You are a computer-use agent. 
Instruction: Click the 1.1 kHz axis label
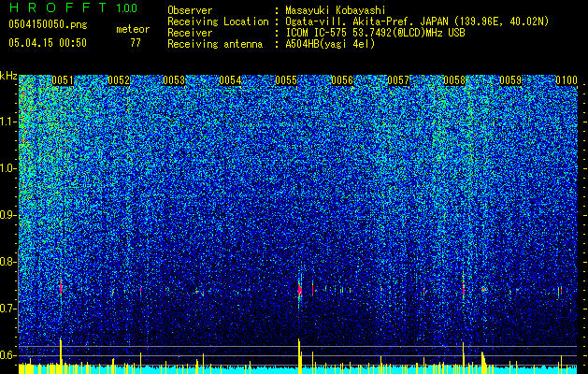[8, 122]
